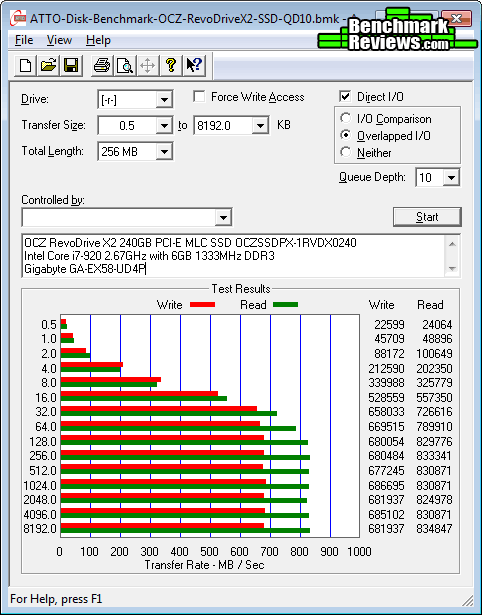Screen dimensions: 482x615
Task: Click the read value 833341
Action: coord(434,456)
